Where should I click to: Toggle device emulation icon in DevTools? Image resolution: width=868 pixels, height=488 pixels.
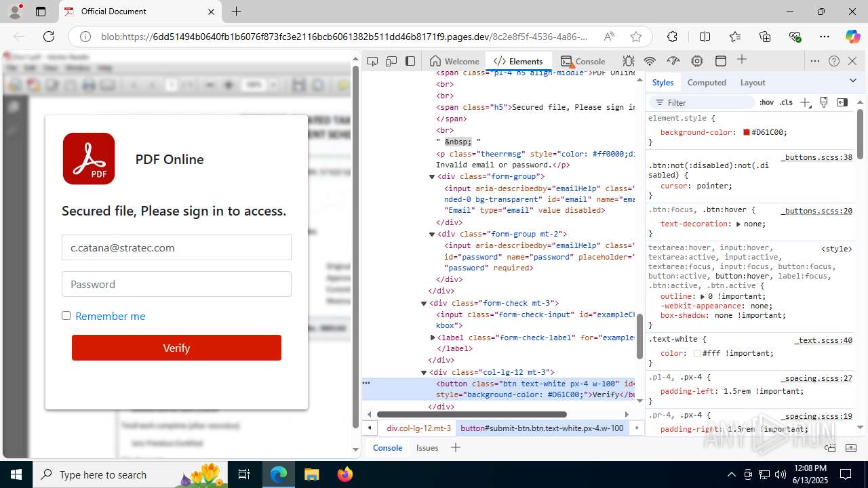tap(391, 61)
